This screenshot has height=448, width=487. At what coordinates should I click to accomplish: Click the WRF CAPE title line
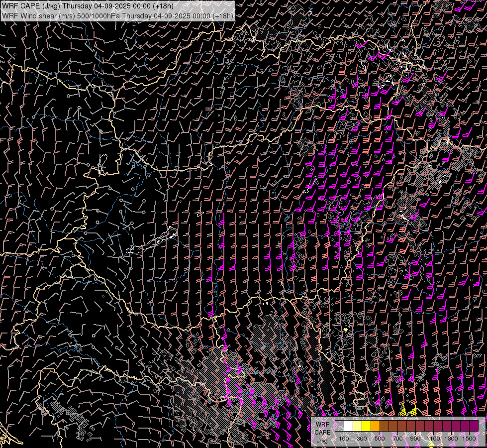tap(88, 5)
